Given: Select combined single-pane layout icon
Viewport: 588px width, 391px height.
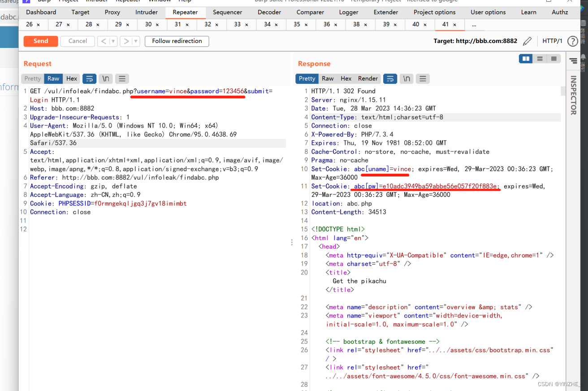Looking at the screenshot, I should click(554, 59).
